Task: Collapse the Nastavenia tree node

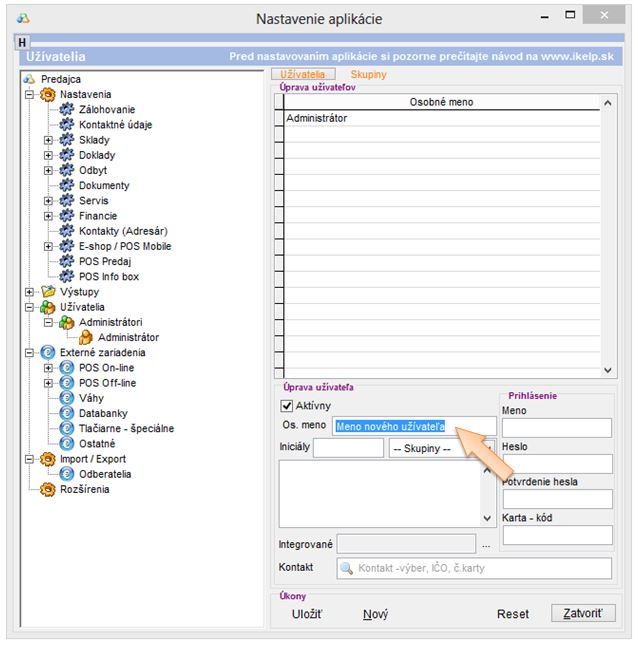Action: coord(30,94)
